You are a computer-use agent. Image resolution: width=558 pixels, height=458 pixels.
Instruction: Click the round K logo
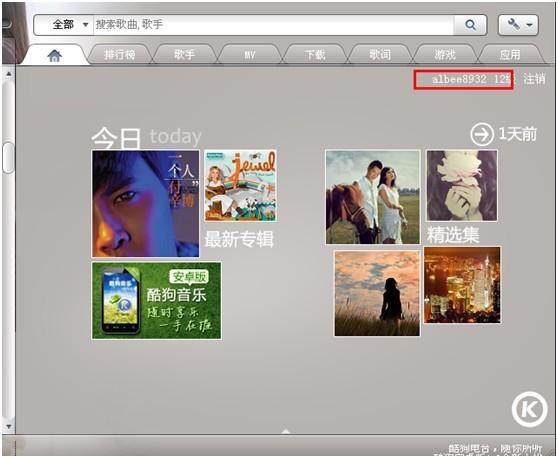pyautogui.click(x=530, y=409)
